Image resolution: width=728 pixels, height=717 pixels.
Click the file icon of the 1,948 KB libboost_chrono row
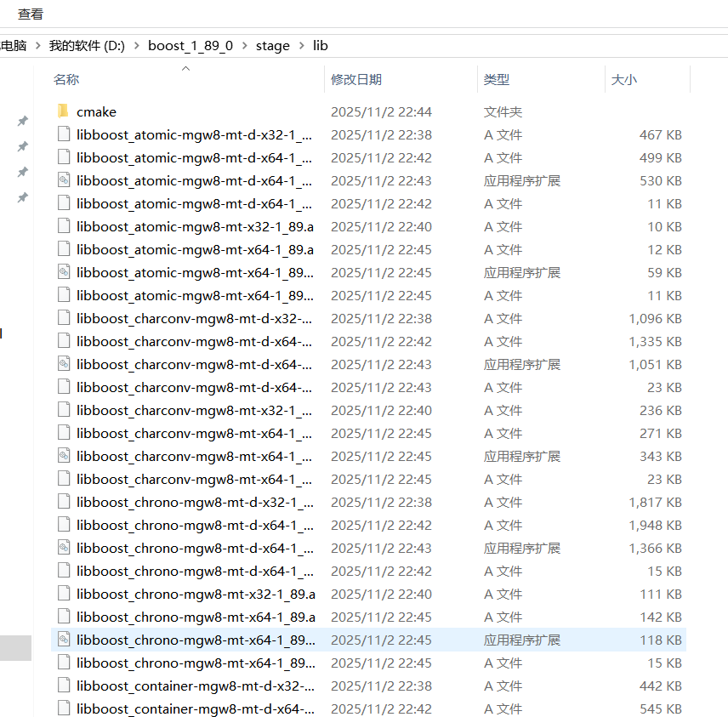[x=64, y=525]
